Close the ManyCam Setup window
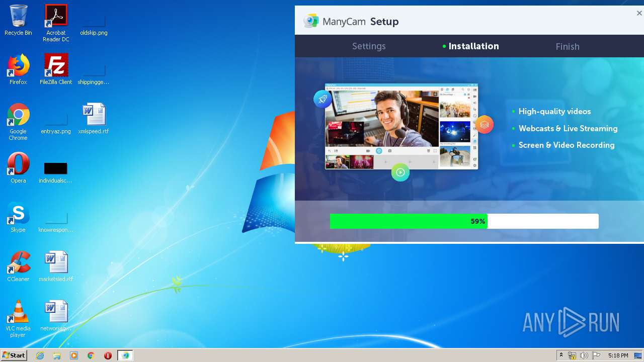This screenshot has width=644, height=362. pyautogui.click(x=639, y=14)
